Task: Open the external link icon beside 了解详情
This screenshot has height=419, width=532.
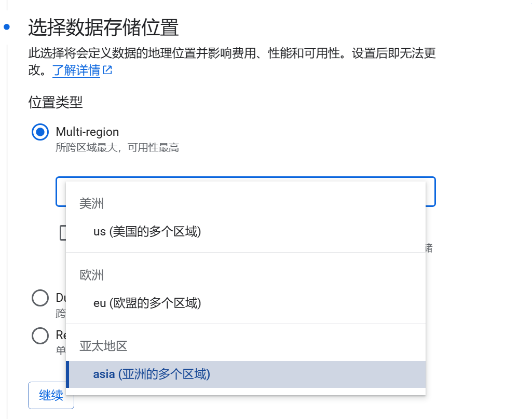Action: [x=107, y=70]
